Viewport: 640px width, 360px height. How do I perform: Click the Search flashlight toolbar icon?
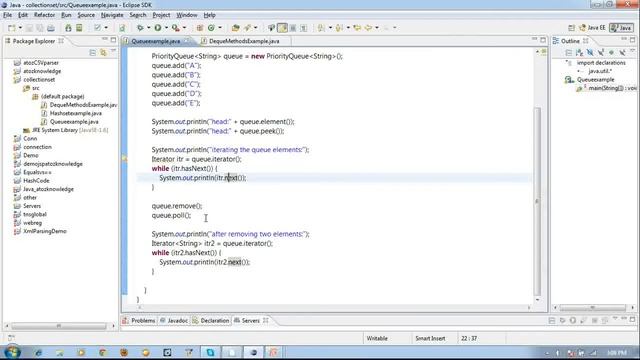tap(247, 28)
